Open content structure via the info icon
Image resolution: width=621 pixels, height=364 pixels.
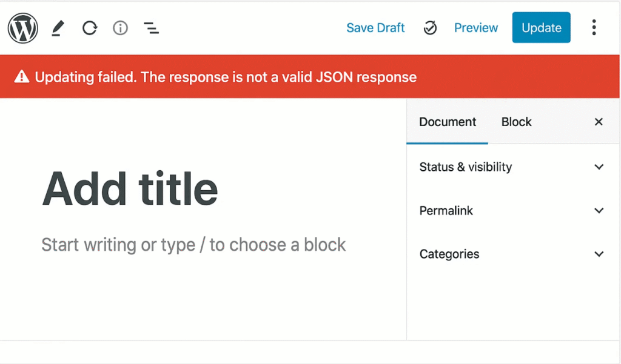(119, 27)
